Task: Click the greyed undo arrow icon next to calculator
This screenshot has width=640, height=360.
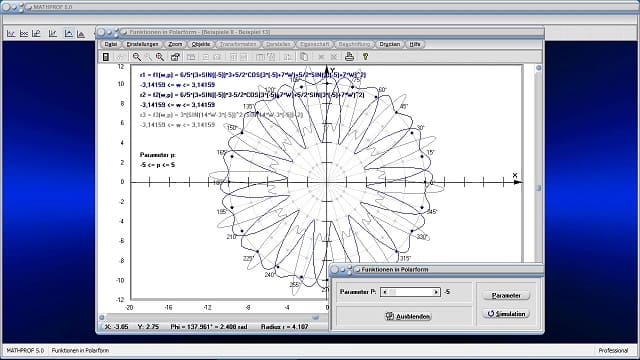Action: click(x=120, y=57)
